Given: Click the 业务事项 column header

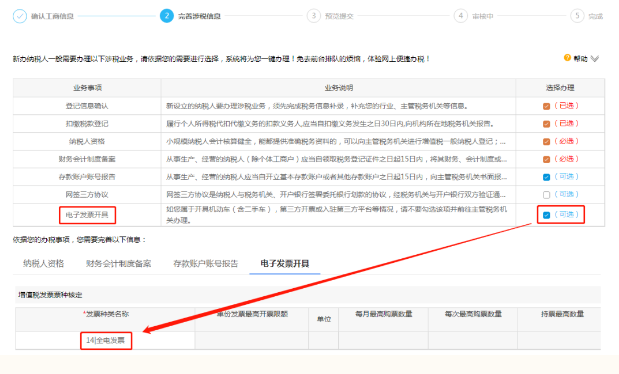Looking at the screenshot, I should pyautogui.click(x=87, y=88).
